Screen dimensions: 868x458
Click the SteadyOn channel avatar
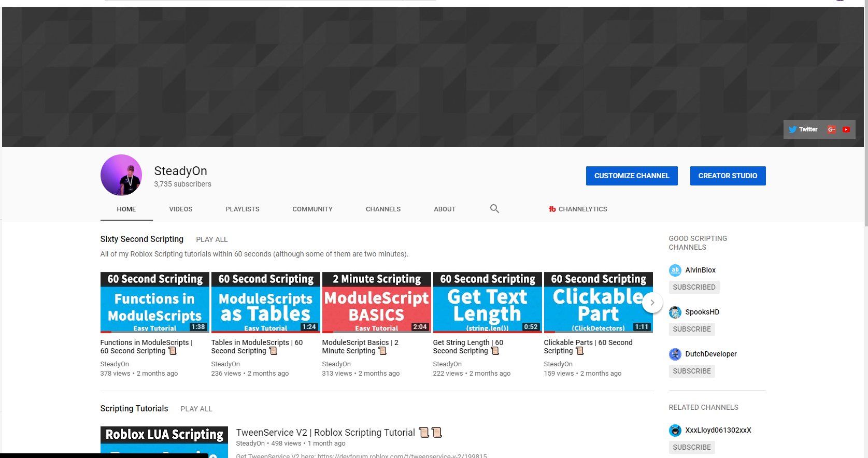click(121, 175)
